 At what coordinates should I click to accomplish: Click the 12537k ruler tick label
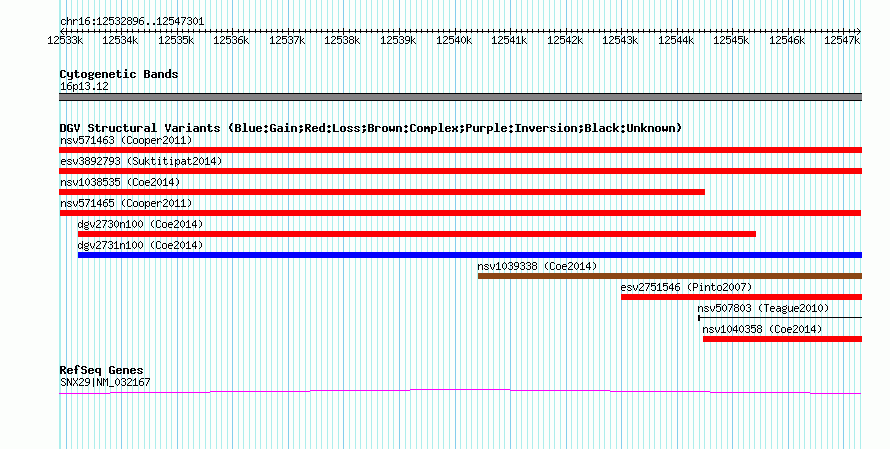pyautogui.click(x=287, y=41)
